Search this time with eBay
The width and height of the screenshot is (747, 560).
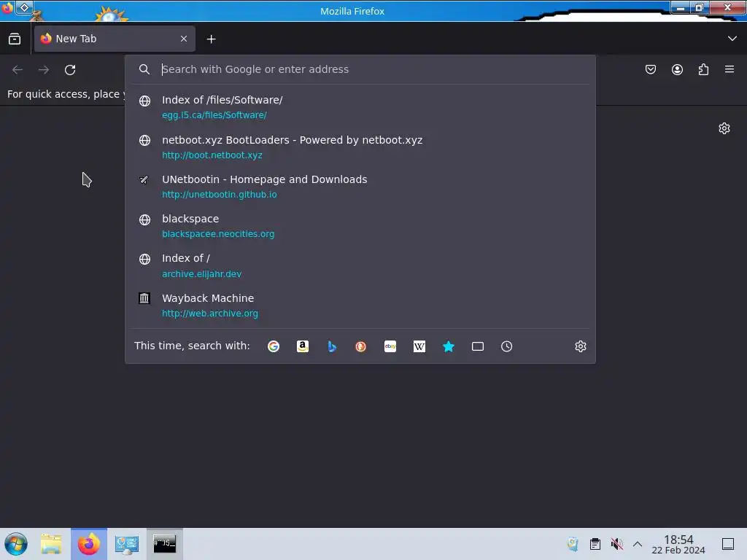pyautogui.click(x=390, y=346)
